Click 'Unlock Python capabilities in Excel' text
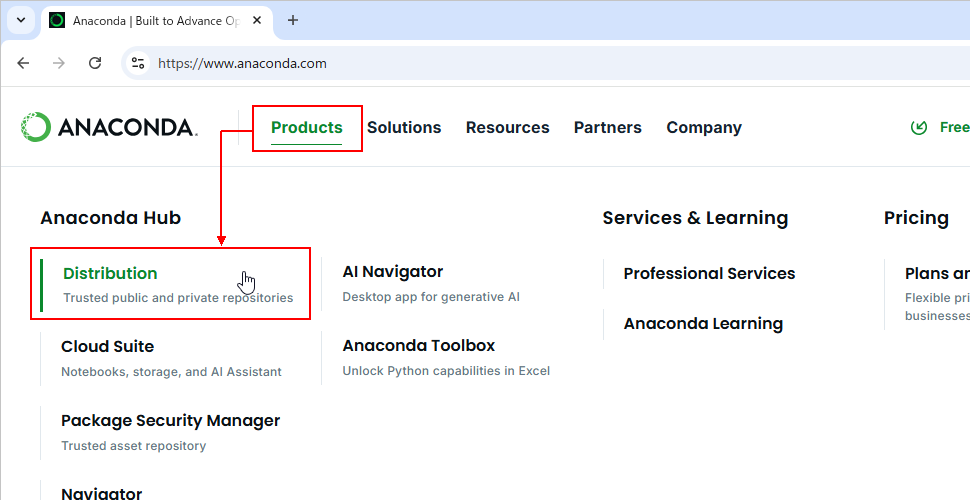Viewport: 970px width, 500px height. [446, 371]
